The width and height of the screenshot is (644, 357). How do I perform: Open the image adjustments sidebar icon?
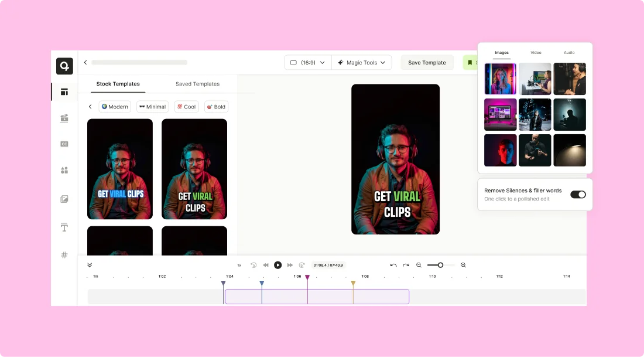click(x=64, y=199)
